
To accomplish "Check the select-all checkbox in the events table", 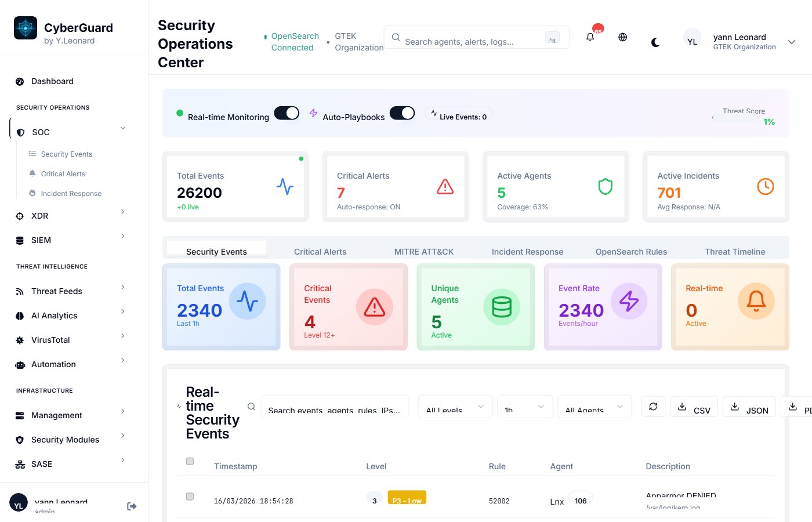I will (190, 461).
